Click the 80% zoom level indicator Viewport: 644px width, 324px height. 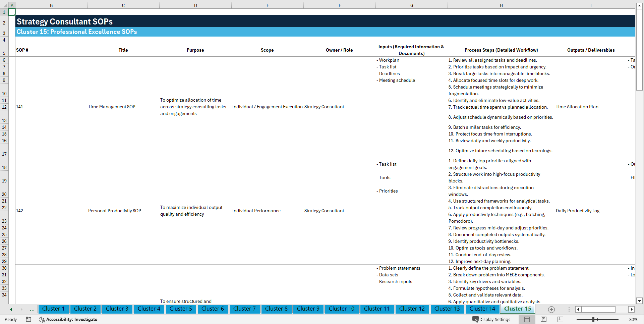[633, 319]
